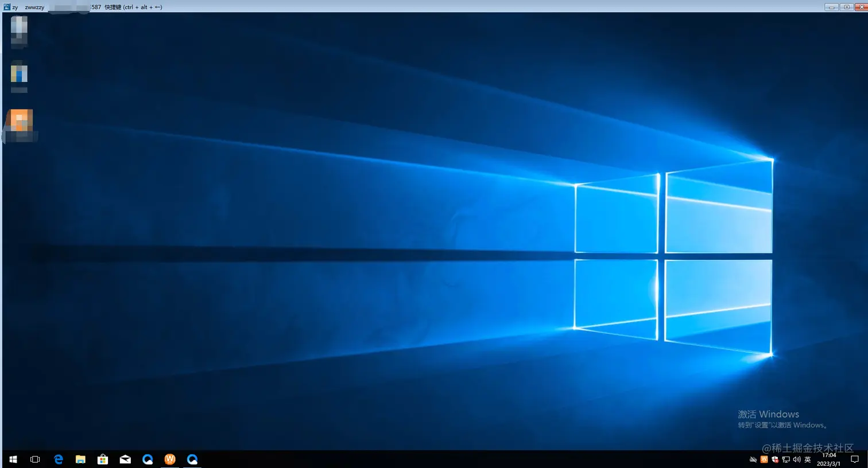Open File Explorer from the taskbar

coord(80,459)
